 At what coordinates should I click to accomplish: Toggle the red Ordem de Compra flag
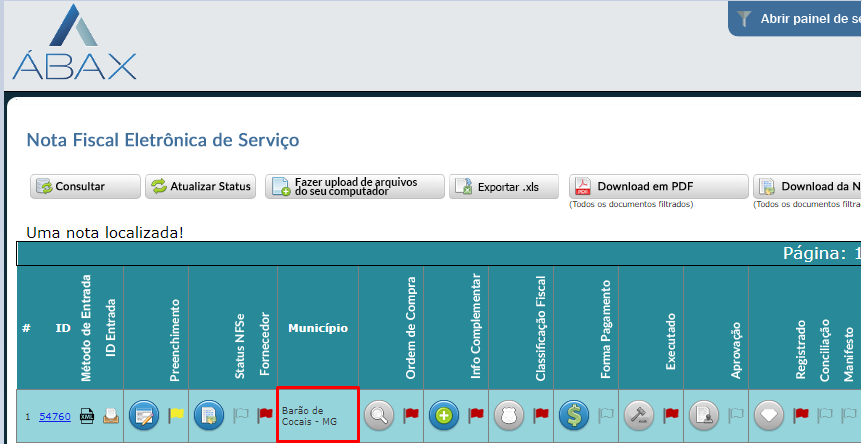[410, 414]
